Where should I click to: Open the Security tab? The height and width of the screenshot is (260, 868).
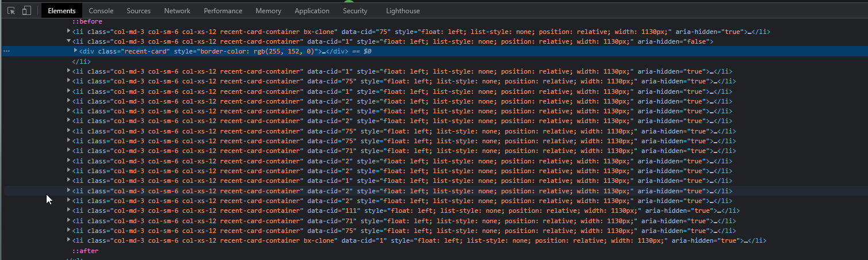tap(355, 11)
